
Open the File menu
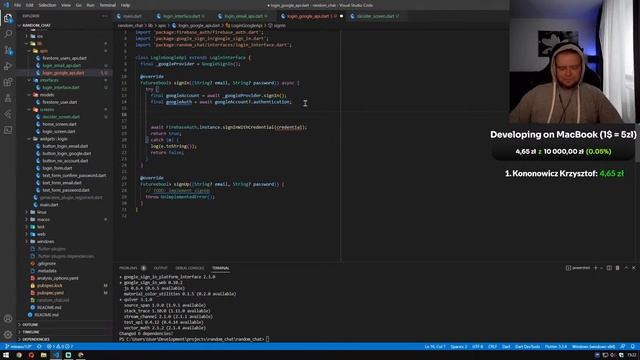click(18, 5)
